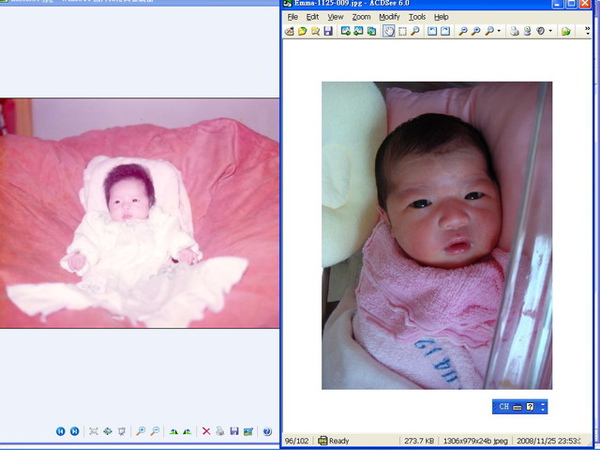600x450 pixels.
Task: Click the help icon on the language bar
Action: click(x=530, y=407)
